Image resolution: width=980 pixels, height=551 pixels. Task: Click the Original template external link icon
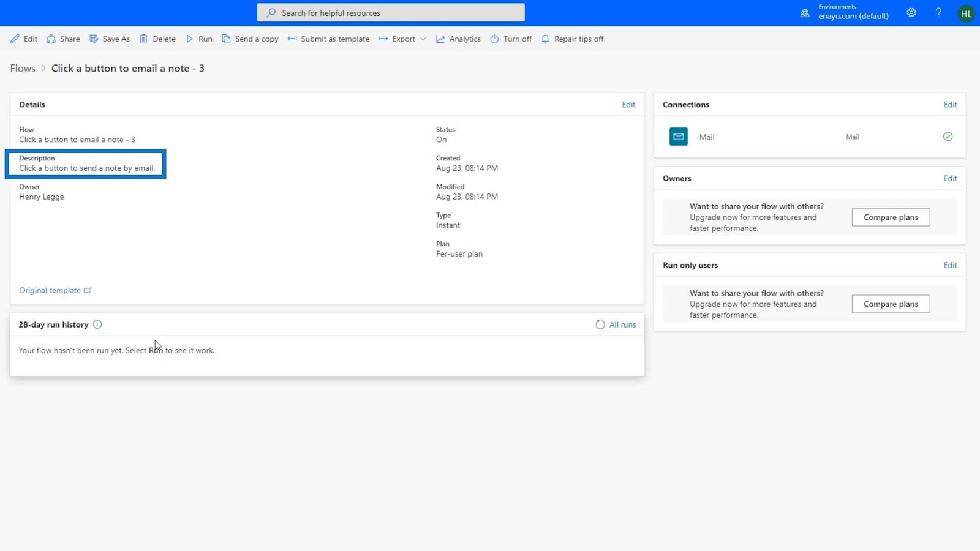tap(88, 290)
